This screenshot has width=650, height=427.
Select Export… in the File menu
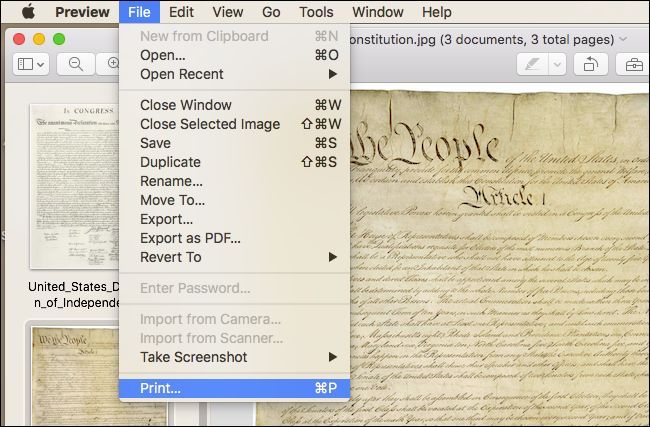click(234, 219)
